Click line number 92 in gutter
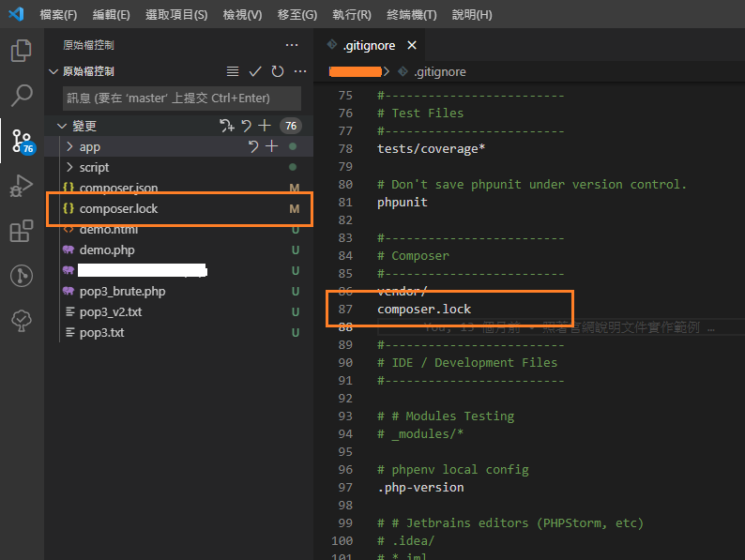The width and height of the screenshot is (745, 560). [x=345, y=398]
